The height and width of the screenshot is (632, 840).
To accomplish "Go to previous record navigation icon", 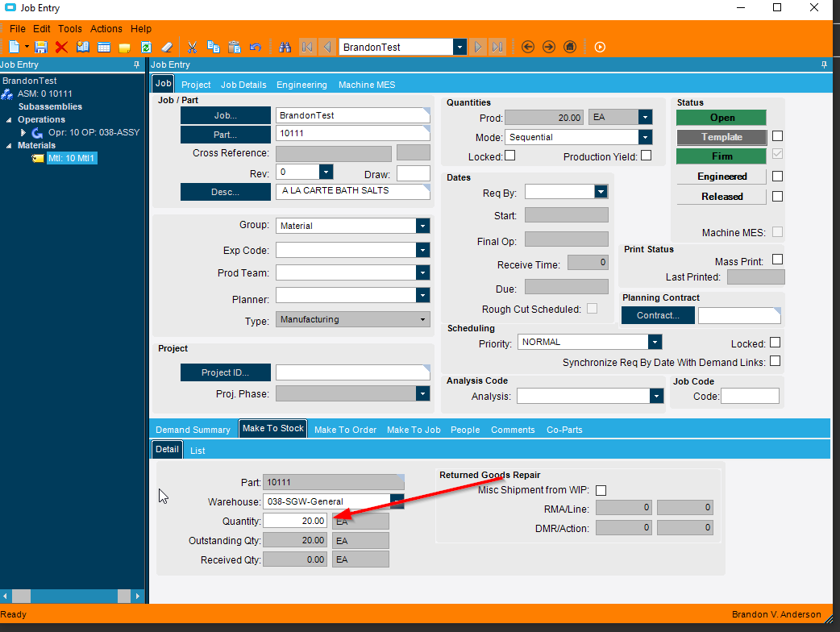I will tap(327, 47).
